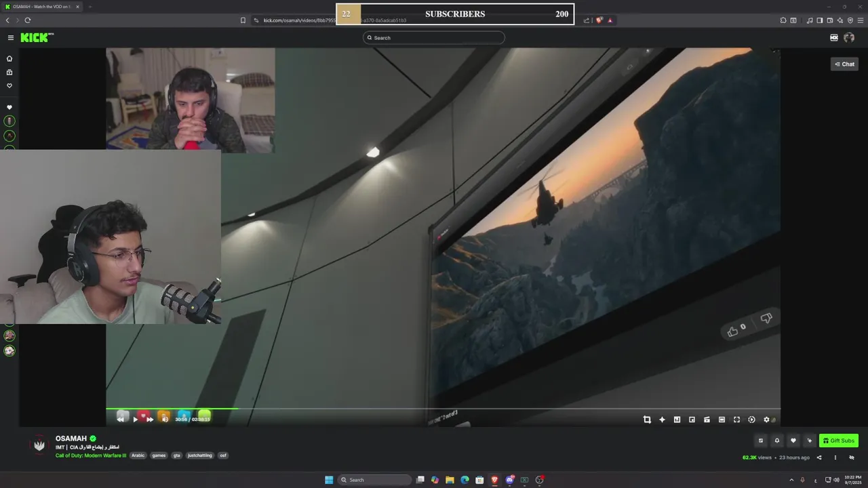Image resolution: width=868 pixels, height=488 pixels.
Task: Toggle the Brave sidebar panel icon
Action: point(820,20)
